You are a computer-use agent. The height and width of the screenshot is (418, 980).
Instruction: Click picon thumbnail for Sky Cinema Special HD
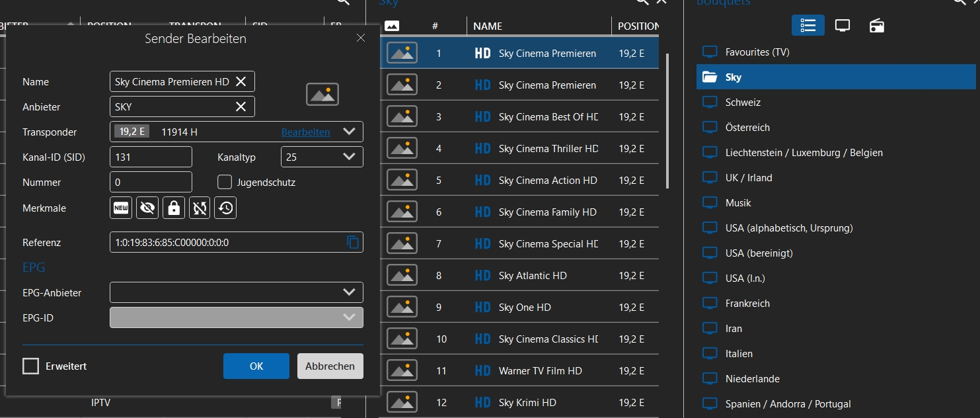tap(402, 244)
